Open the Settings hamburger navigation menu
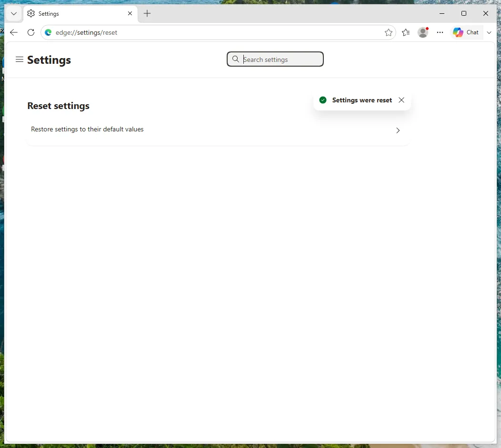This screenshot has width=501, height=448. (20, 60)
